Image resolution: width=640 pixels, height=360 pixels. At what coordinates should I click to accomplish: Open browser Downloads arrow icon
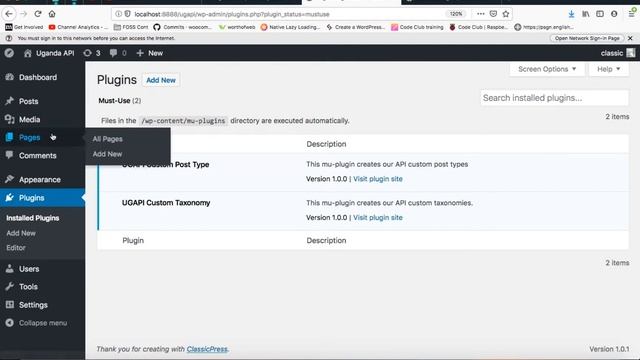(571, 14)
